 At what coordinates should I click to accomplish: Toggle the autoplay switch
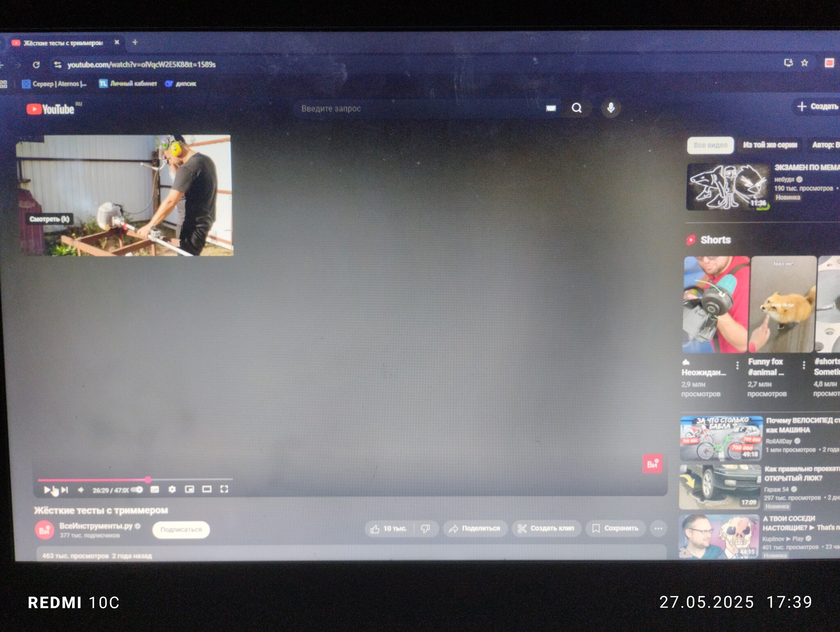[137, 490]
